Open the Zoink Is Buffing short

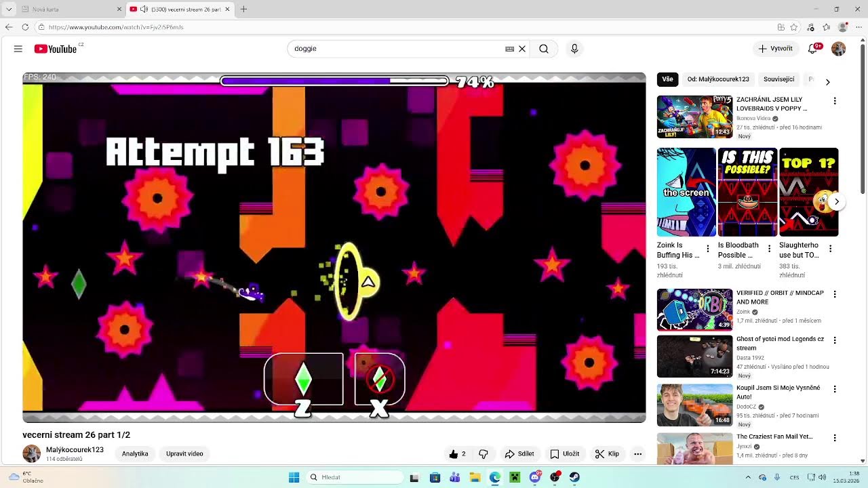686,192
